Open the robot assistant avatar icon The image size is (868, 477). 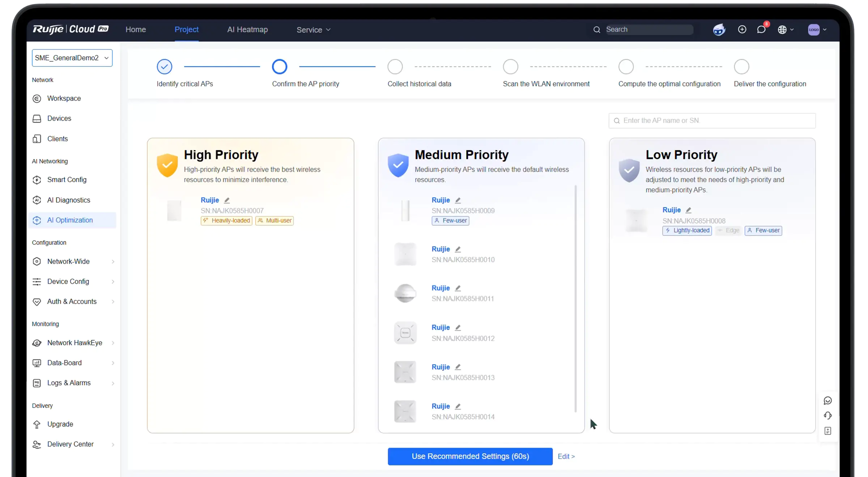pos(719,30)
